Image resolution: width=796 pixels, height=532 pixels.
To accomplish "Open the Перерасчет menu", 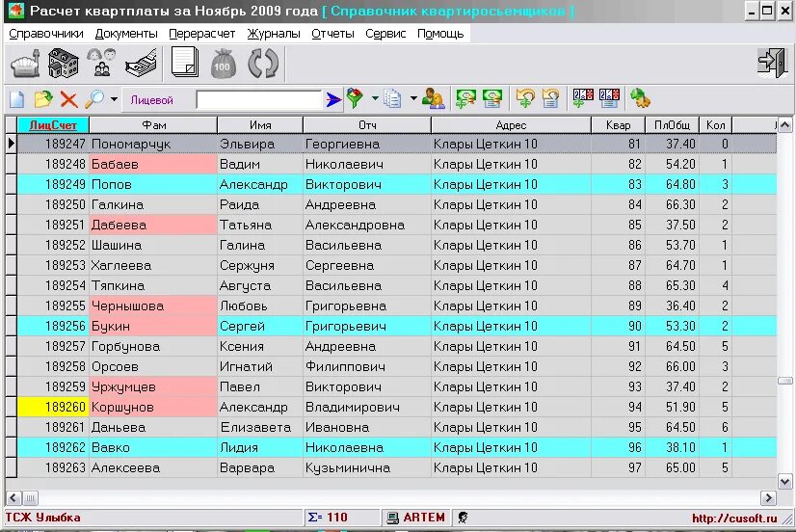I will pos(201,34).
